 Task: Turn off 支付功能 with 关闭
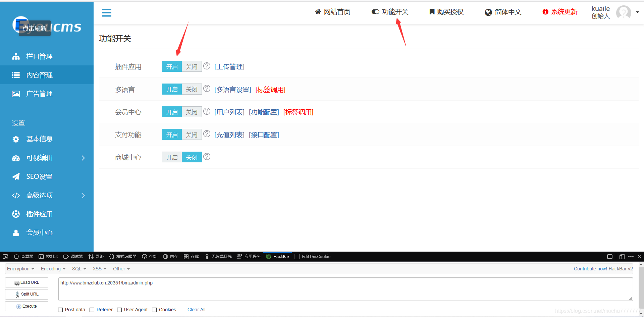(192, 135)
